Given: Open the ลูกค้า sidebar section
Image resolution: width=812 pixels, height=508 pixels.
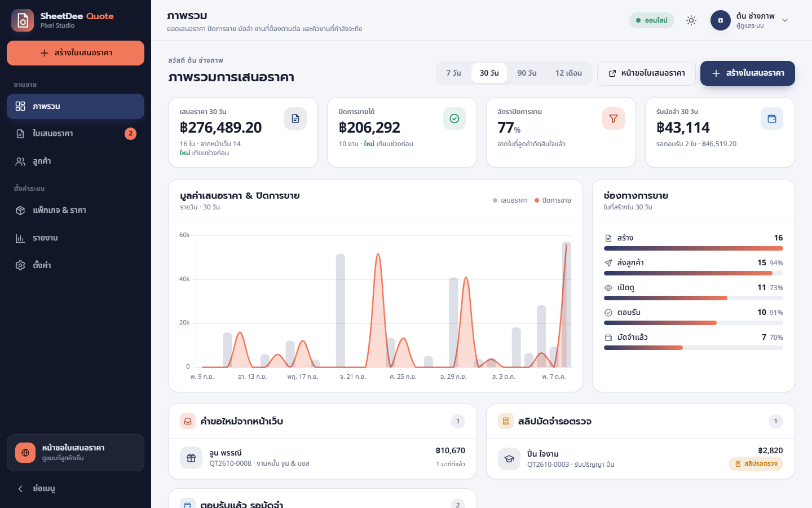Looking at the screenshot, I should [76, 161].
